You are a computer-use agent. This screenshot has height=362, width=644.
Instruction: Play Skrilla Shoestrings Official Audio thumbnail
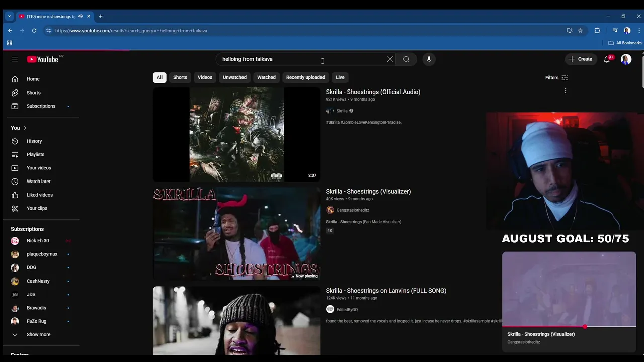[236, 134]
